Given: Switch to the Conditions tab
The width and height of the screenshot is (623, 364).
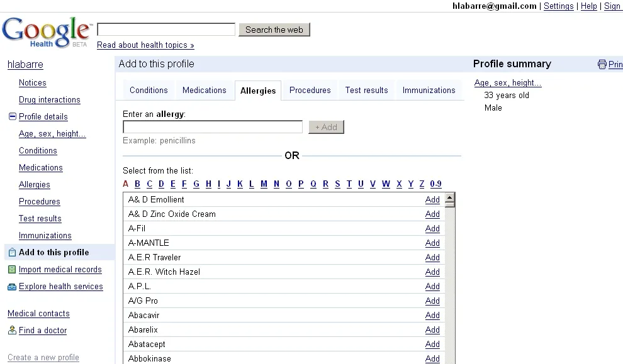Looking at the screenshot, I should pos(149,90).
